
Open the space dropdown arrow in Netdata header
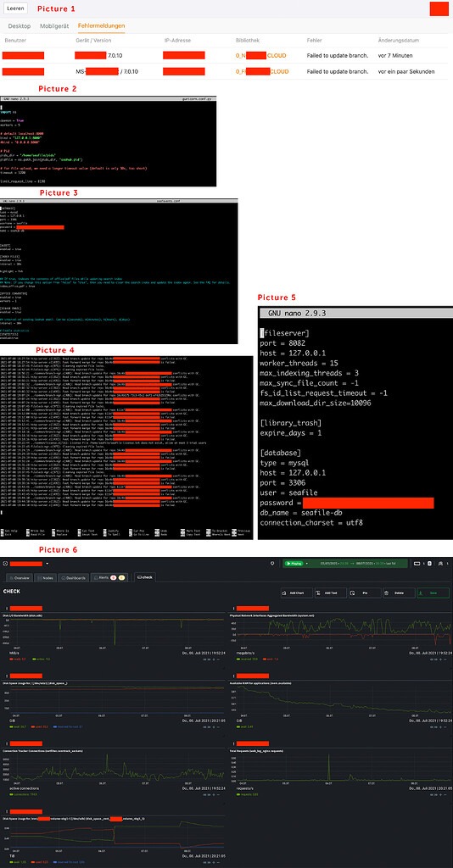click(x=48, y=564)
